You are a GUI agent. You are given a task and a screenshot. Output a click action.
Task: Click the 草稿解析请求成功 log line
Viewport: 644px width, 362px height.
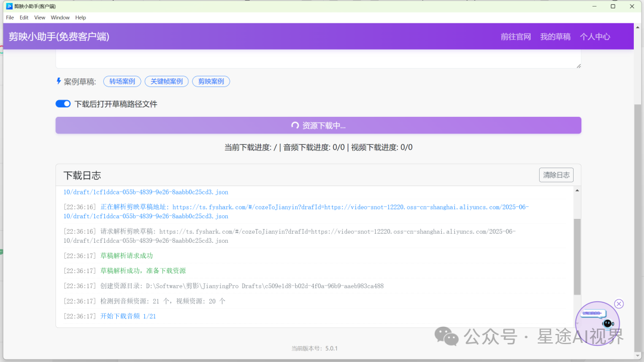126,256
